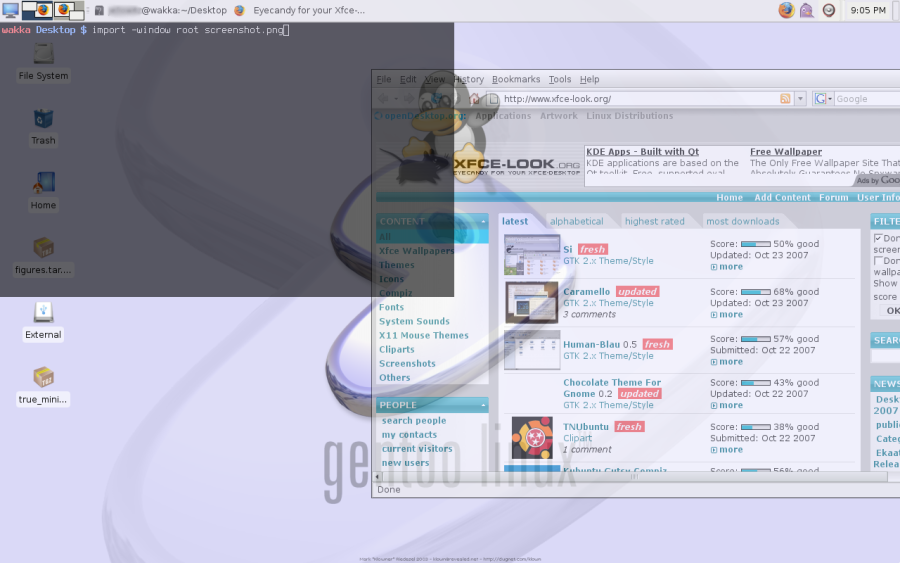Open the History menu in Firefox
The image size is (900, 563).
pos(469,79)
